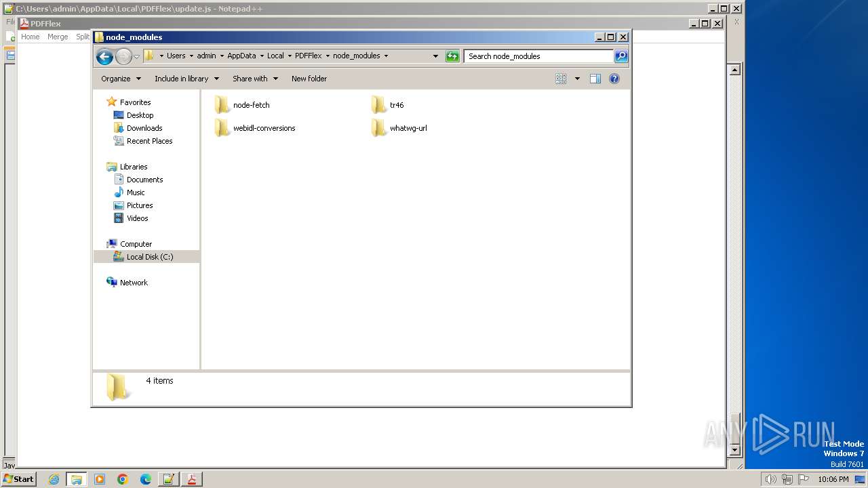Viewport: 868px width, 488px height.
Task: Open the Windows Start menu
Action: pyautogui.click(x=18, y=479)
